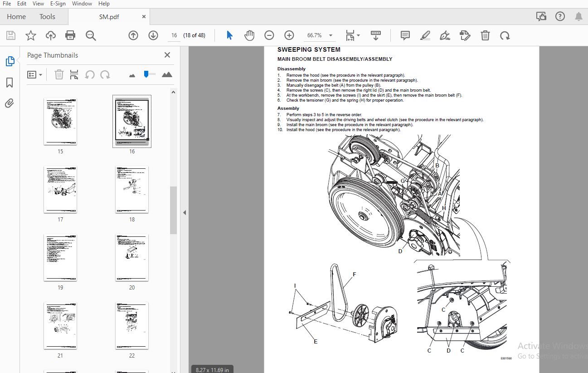Select page 18 thumbnail
The image size is (588, 373).
click(132, 190)
